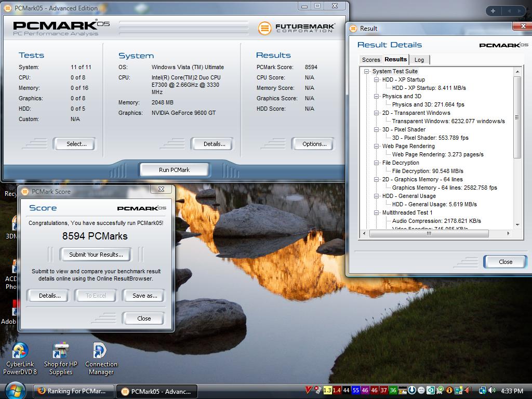Click Submit Your Results... button
Image resolution: width=532 pixels, height=399 pixels.
point(96,255)
